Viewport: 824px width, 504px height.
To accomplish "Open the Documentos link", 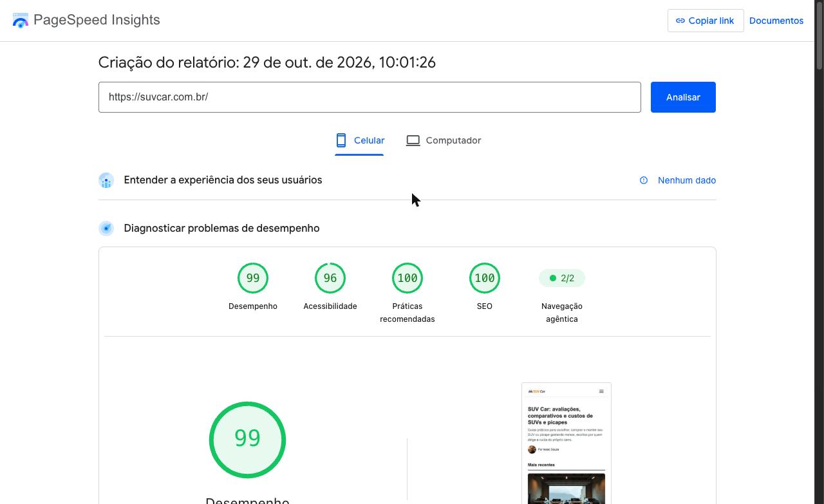I will coord(776,21).
